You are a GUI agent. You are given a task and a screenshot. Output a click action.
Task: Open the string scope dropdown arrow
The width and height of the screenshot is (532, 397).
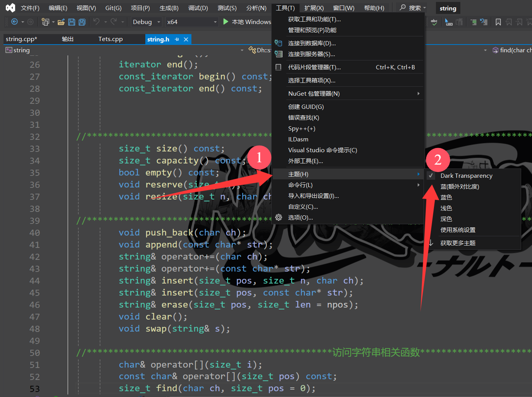[x=242, y=50]
